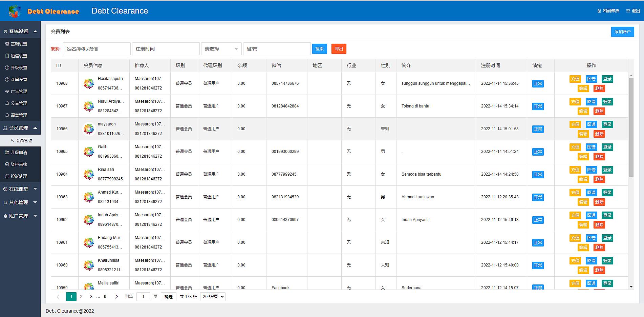Expand the 在线课堂 sidebar section
This screenshot has width=644, height=317.
pos(20,189)
